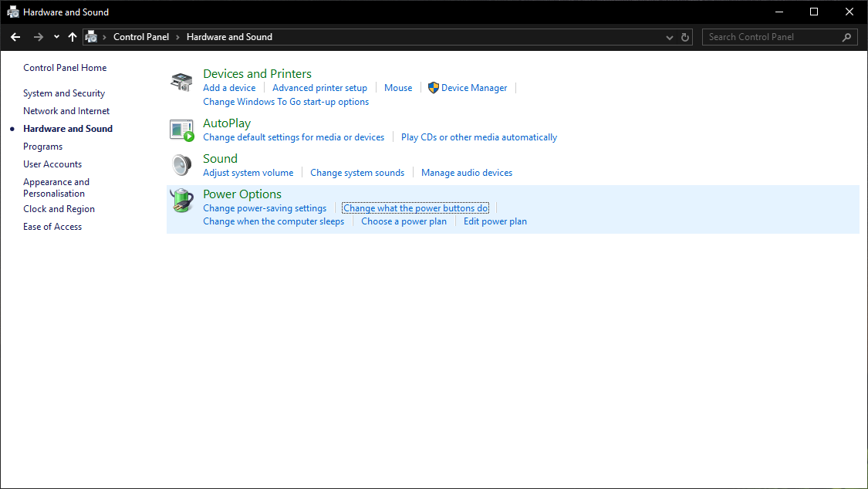Viewport: 868px width, 489px height.
Task: Click inside the Search Control Panel field
Action: [764, 36]
